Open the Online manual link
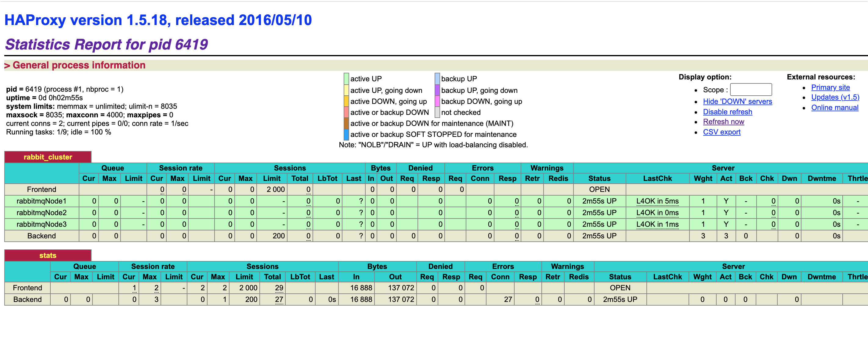The height and width of the screenshot is (349, 868). tap(835, 108)
